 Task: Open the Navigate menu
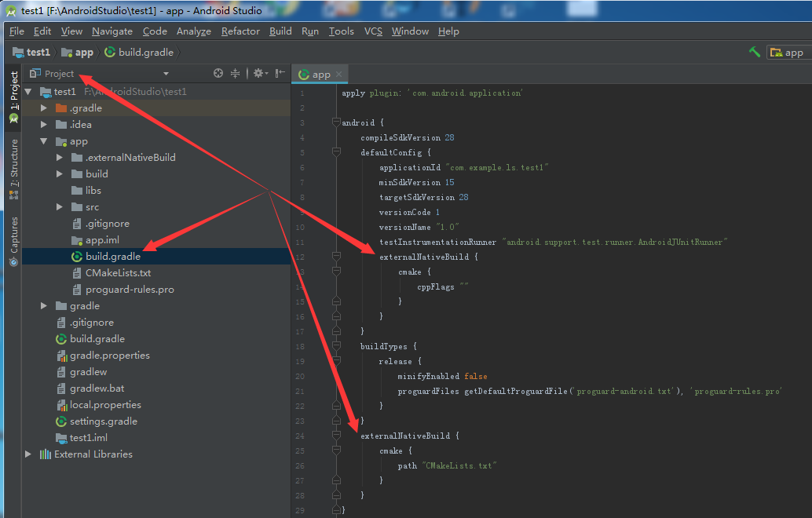click(x=112, y=31)
